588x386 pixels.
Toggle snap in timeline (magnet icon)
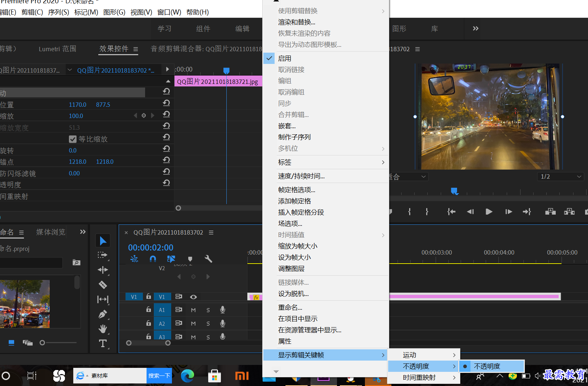tap(153, 259)
